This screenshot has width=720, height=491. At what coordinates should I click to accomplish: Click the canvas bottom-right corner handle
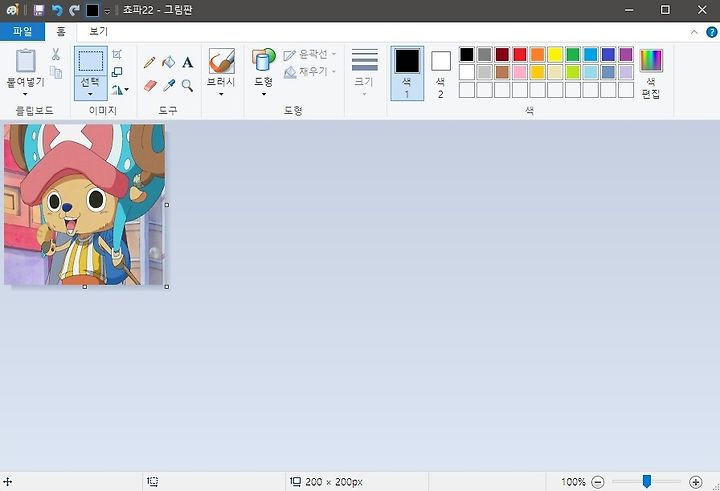pyautogui.click(x=167, y=287)
